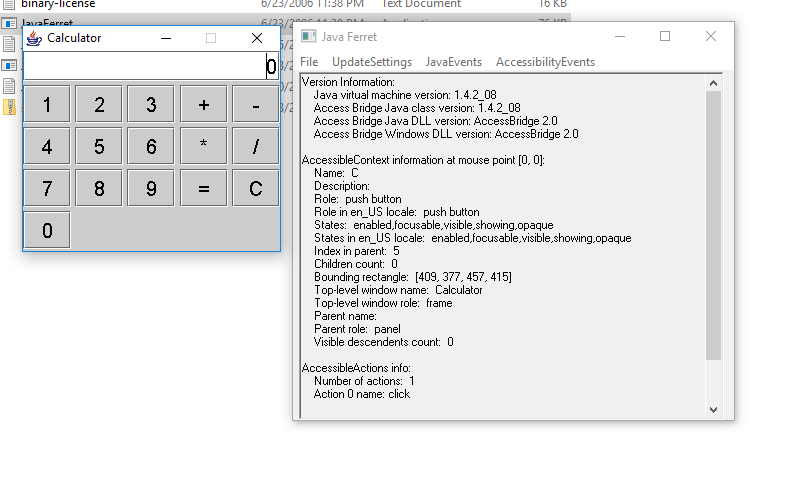Image resolution: width=807 pixels, height=488 pixels.
Task: Maximize the Java Ferret window
Action: pyautogui.click(x=665, y=36)
